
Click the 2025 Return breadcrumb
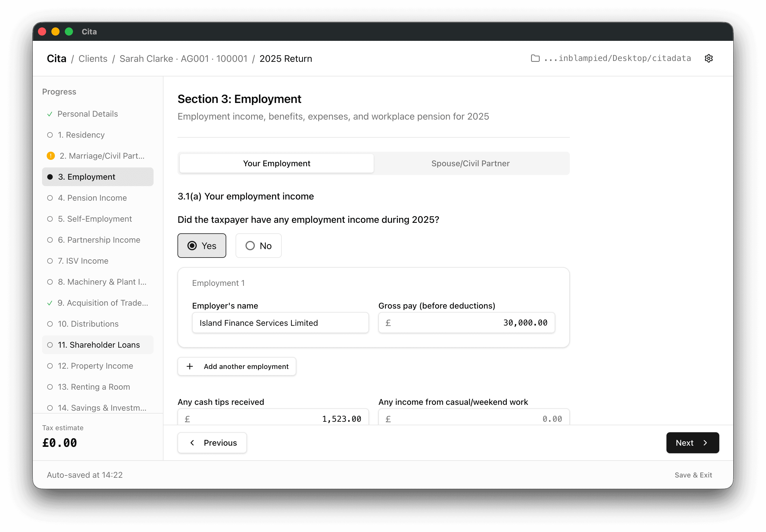point(286,59)
